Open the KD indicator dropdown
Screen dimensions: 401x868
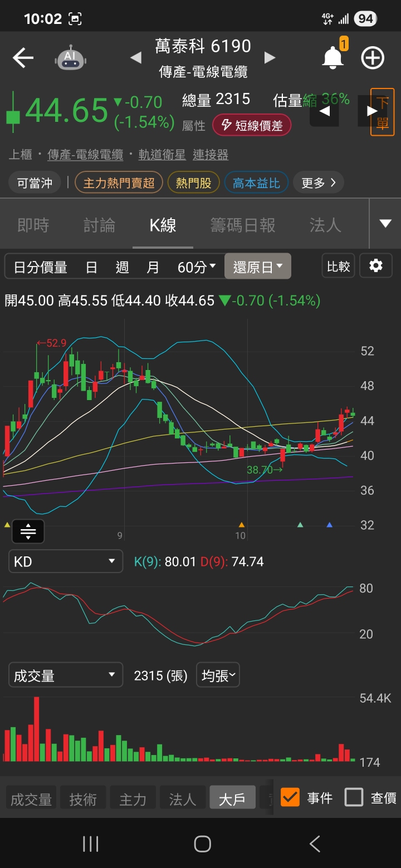coord(65,561)
